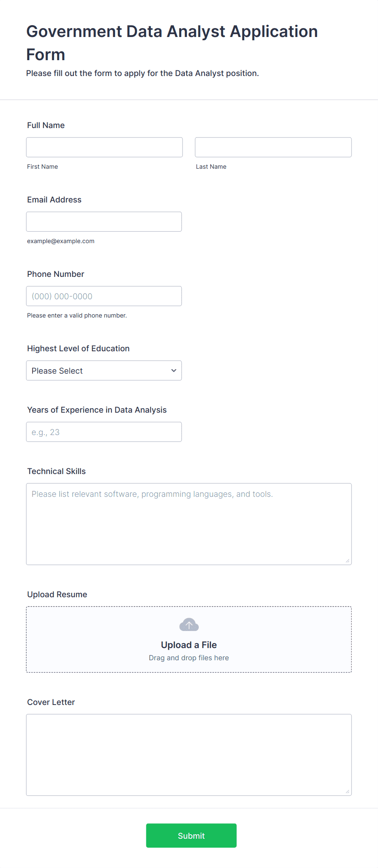Click into the Email Address field
The image size is (378, 868).
tap(104, 222)
